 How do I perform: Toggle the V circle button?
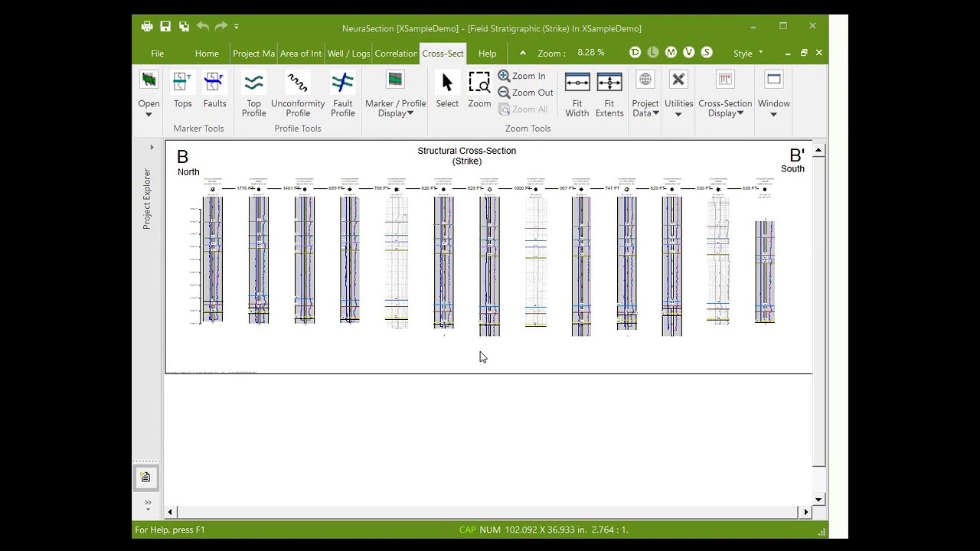click(688, 52)
